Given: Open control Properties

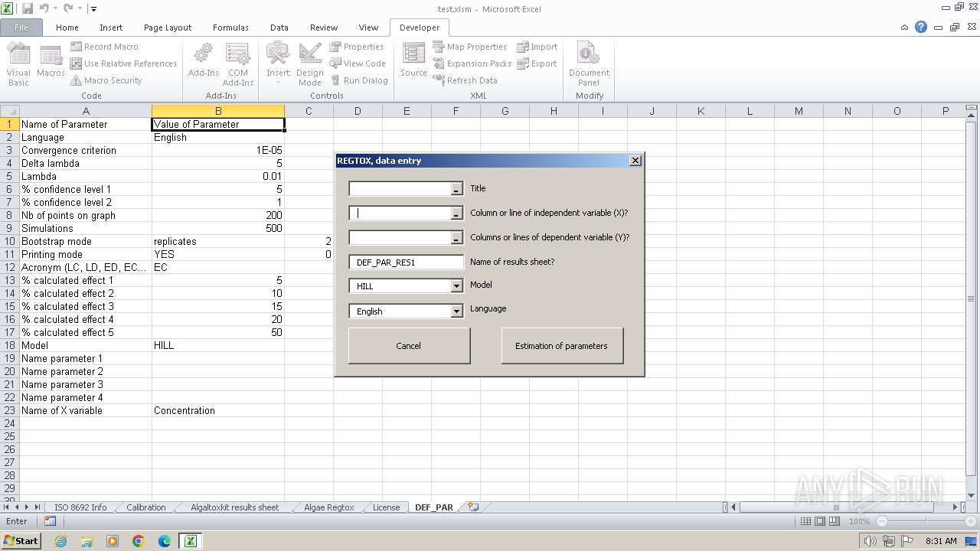Looking at the screenshot, I should [357, 47].
